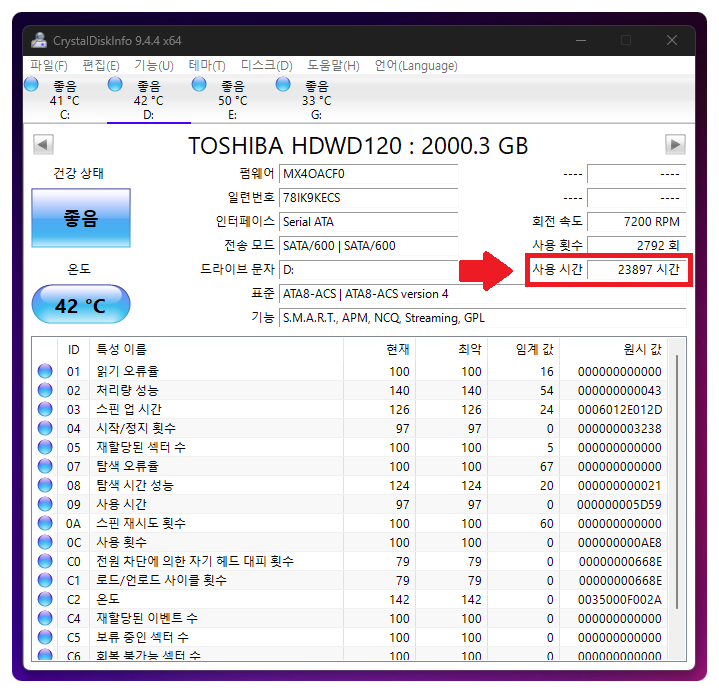Click the 좋음 health status button
The image size is (719, 693).
point(81,218)
